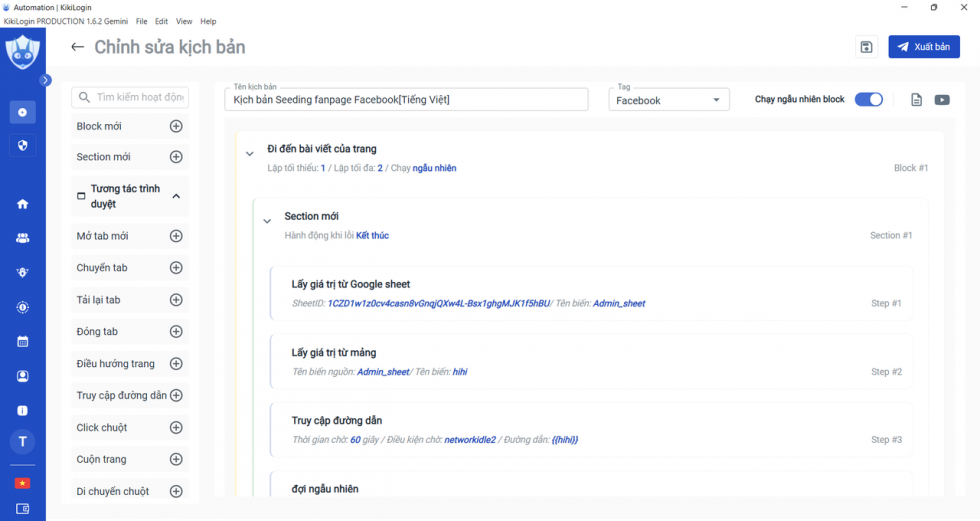Open the Help menu
This screenshot has width=980, height=521.
tap(208, 21)
